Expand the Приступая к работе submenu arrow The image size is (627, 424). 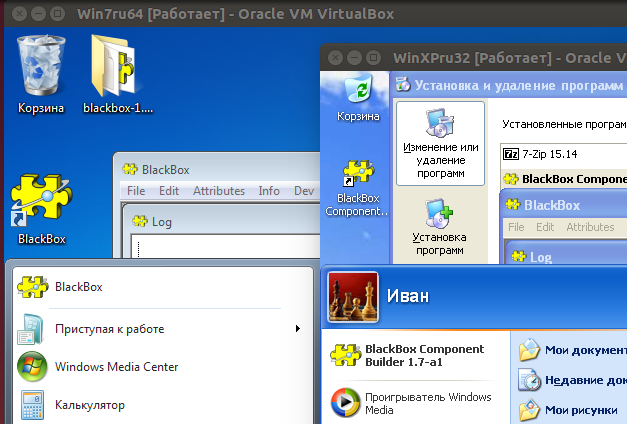coord(297,328)
